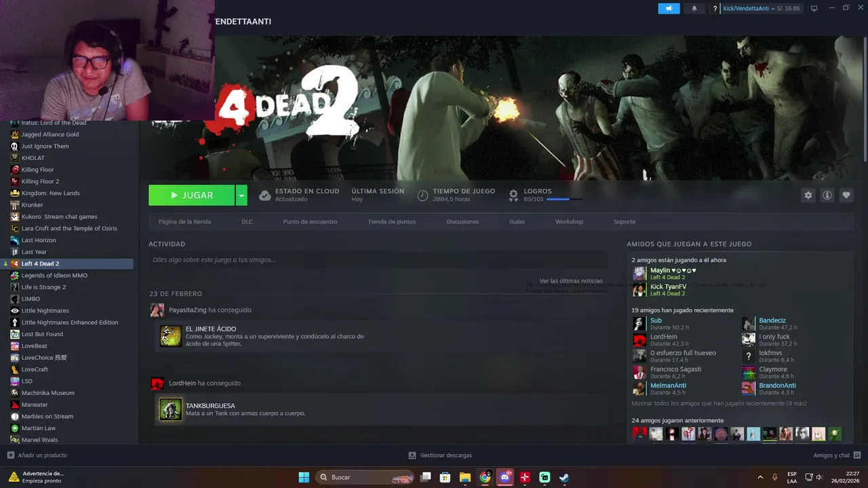The width and height of the screenshot is (868, 488).
Task: Click the lokfmvs question mark avatar
Action: point(749,356)
